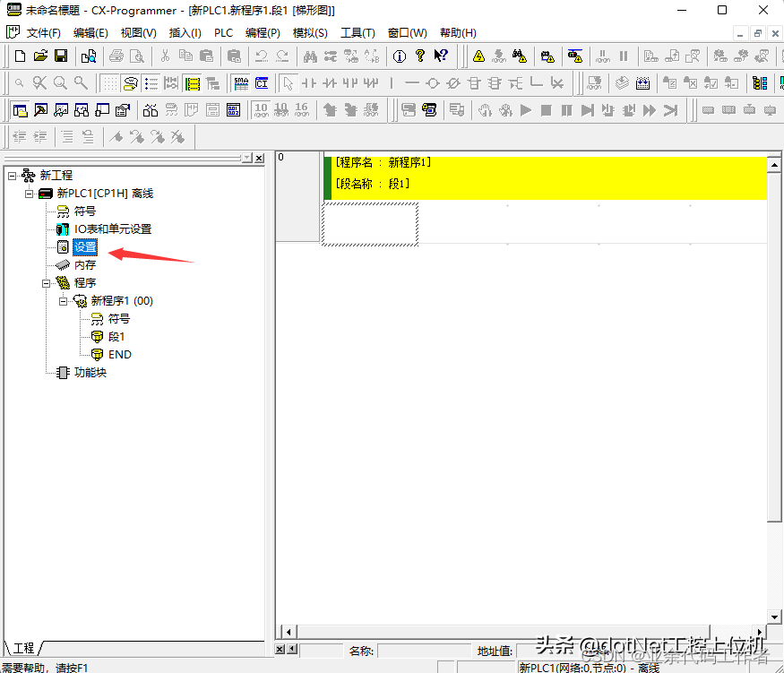
Task: Activate context help pointer icon
Action: coord(441,56)
